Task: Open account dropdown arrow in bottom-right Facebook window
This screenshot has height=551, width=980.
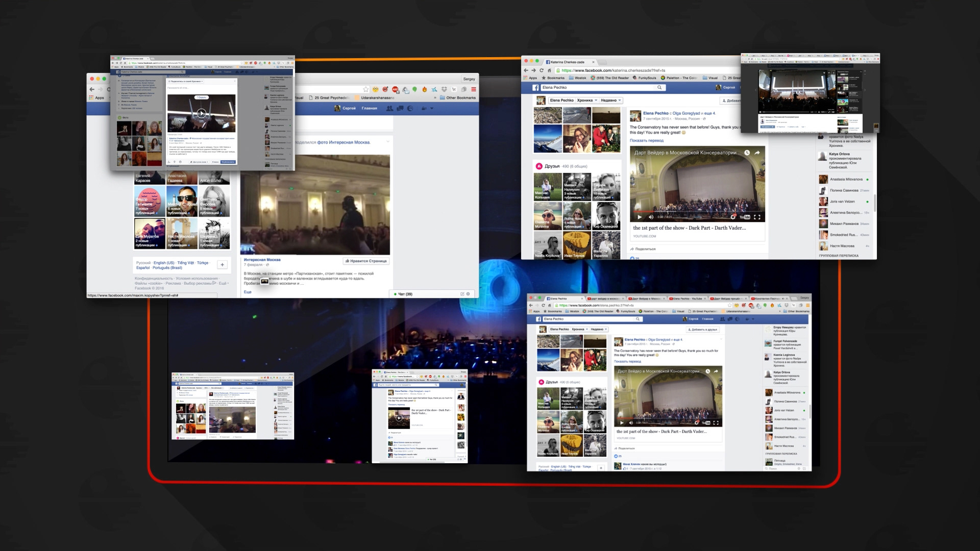Action: click(752, 319)
